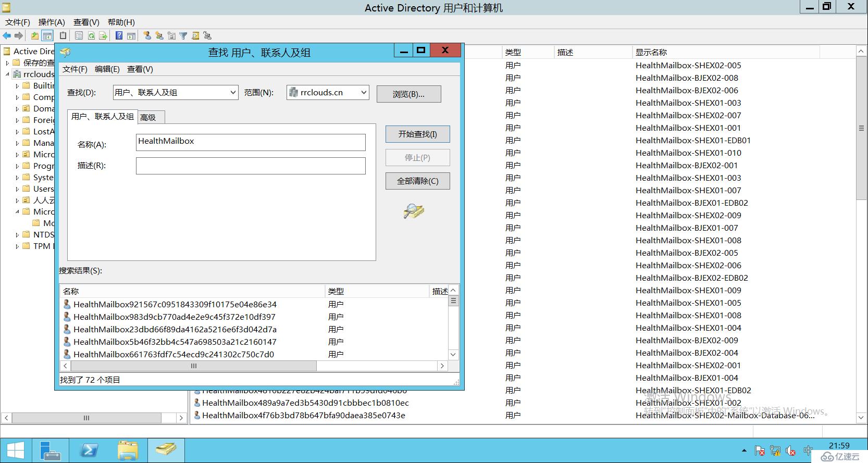868x463 pixels.
Task: Open PowerShell from the taskbar
Action: (89, 451)
